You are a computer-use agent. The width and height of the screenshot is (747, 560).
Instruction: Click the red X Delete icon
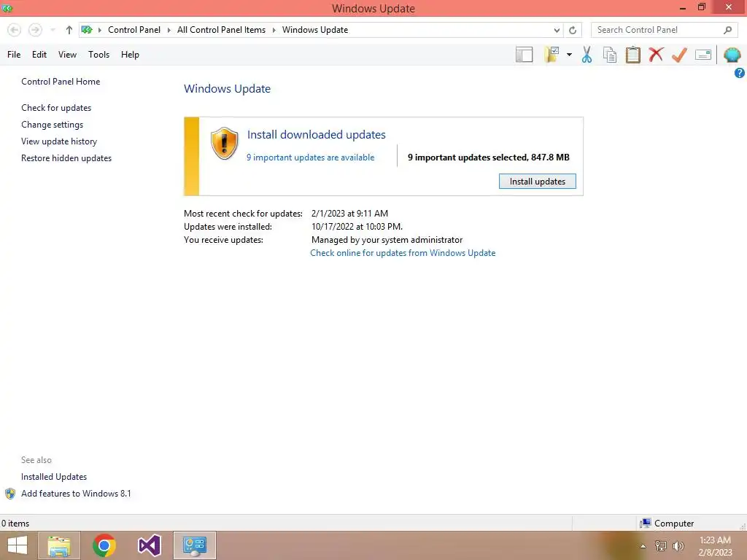click(x=656, y=54)
